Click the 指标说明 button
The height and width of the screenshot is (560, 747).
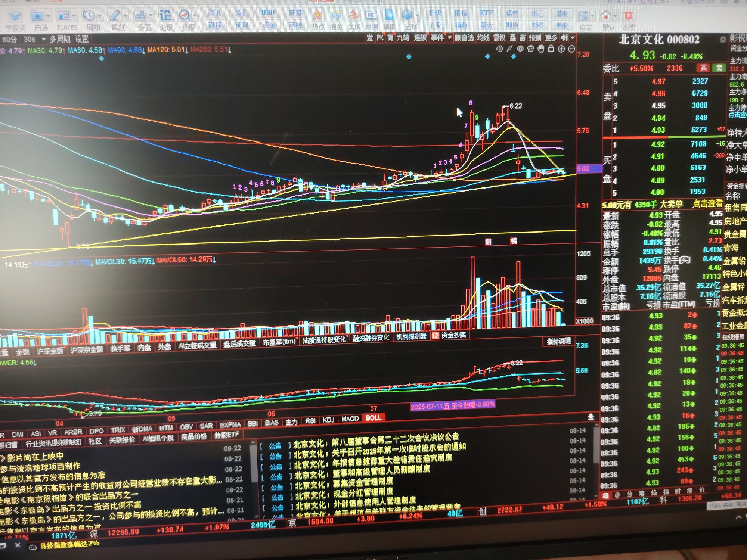(559, 341)
